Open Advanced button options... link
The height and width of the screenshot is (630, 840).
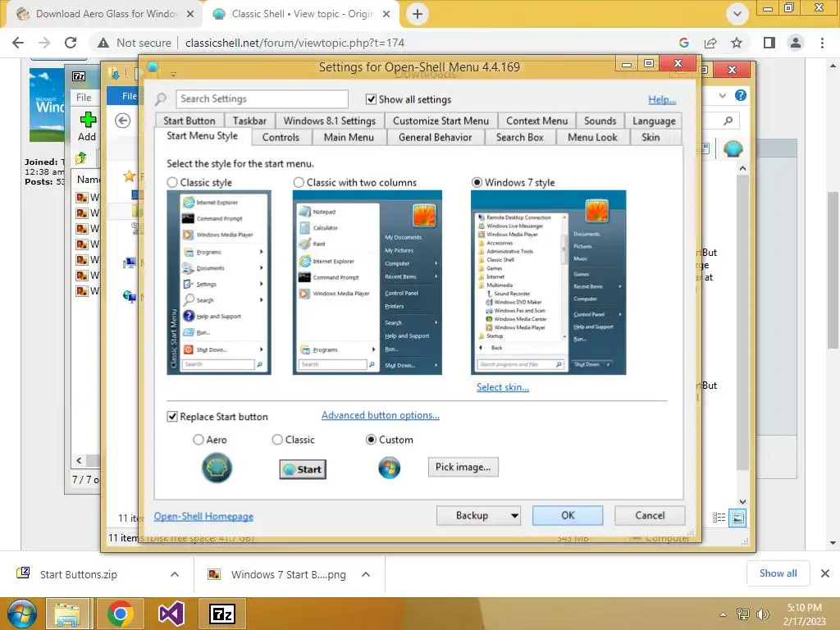click(x=381, y=415)
